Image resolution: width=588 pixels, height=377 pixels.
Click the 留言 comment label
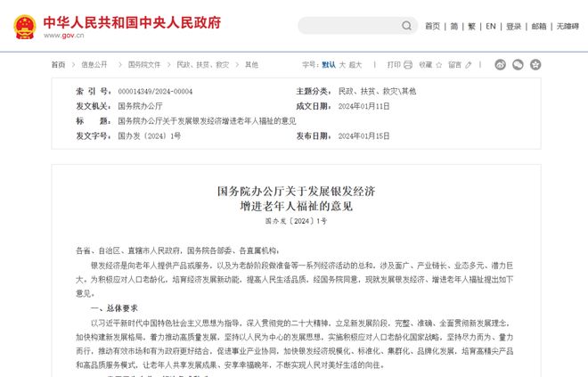tap(455, 65)
